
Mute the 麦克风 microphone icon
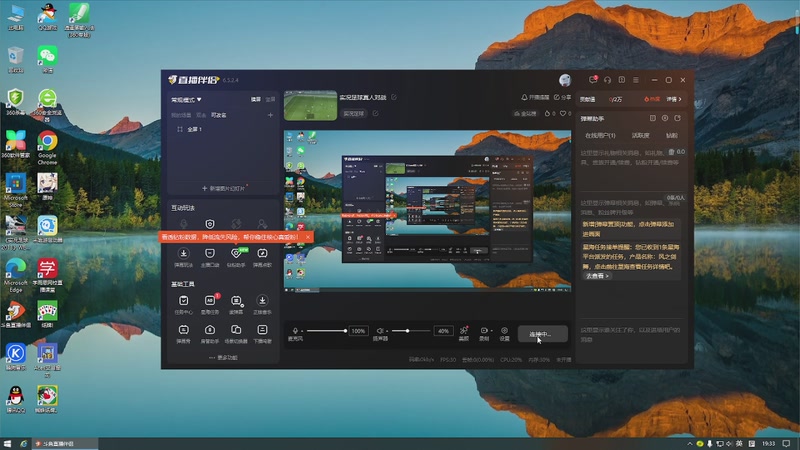(x=294, y=331)
